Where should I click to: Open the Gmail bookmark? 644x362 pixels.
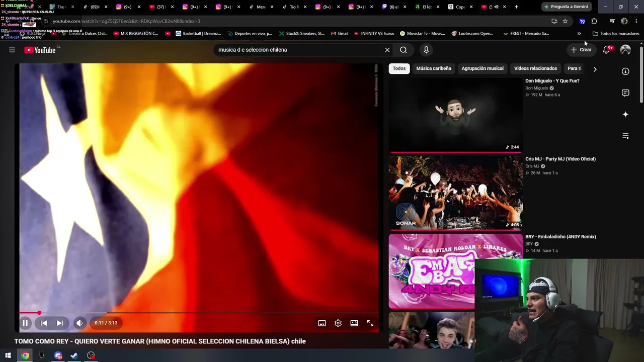[339, 34]
